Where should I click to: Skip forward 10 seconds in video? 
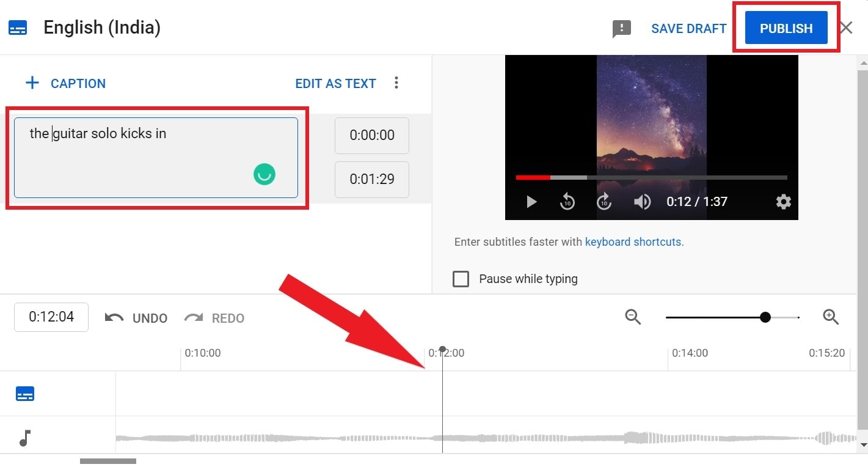click(x=604, y=202)
